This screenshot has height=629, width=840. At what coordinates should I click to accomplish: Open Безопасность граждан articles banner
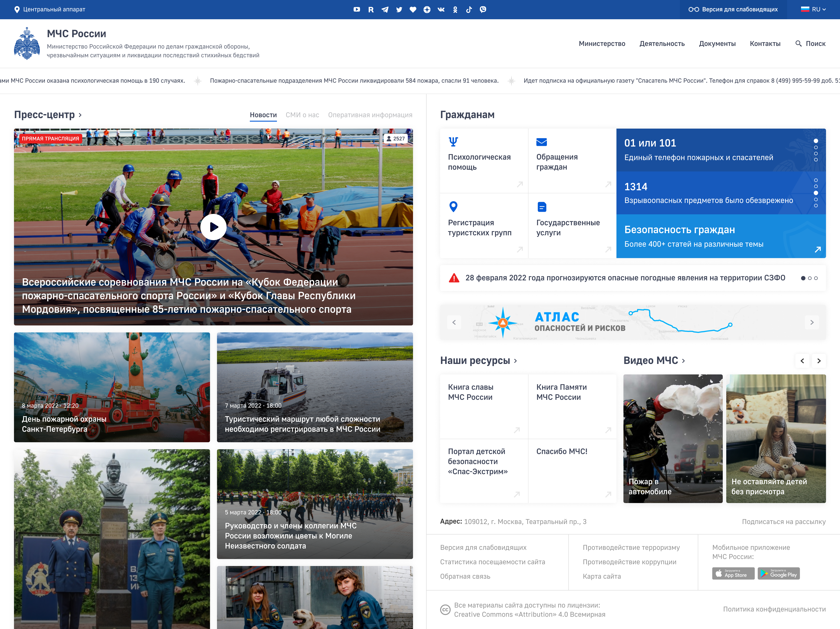[721, 236]
